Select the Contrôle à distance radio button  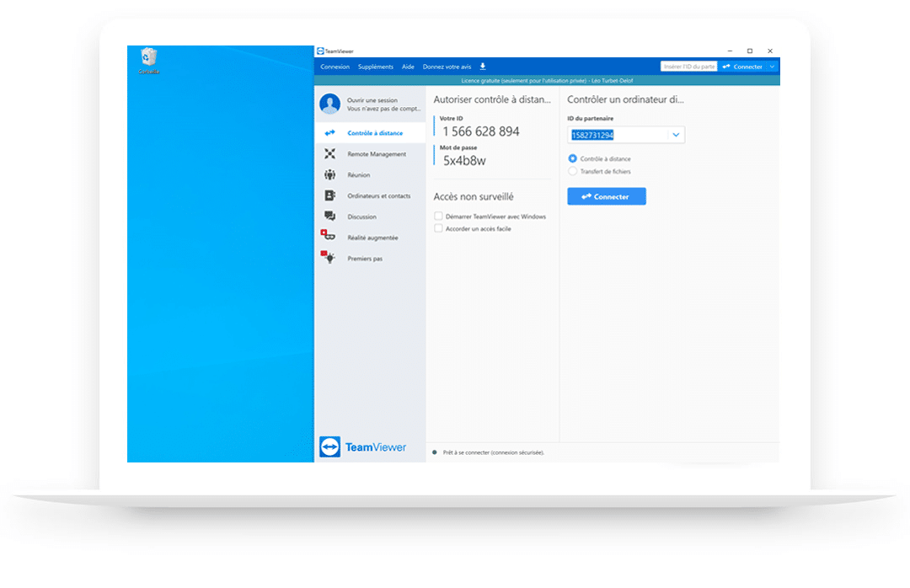(573, 158)
